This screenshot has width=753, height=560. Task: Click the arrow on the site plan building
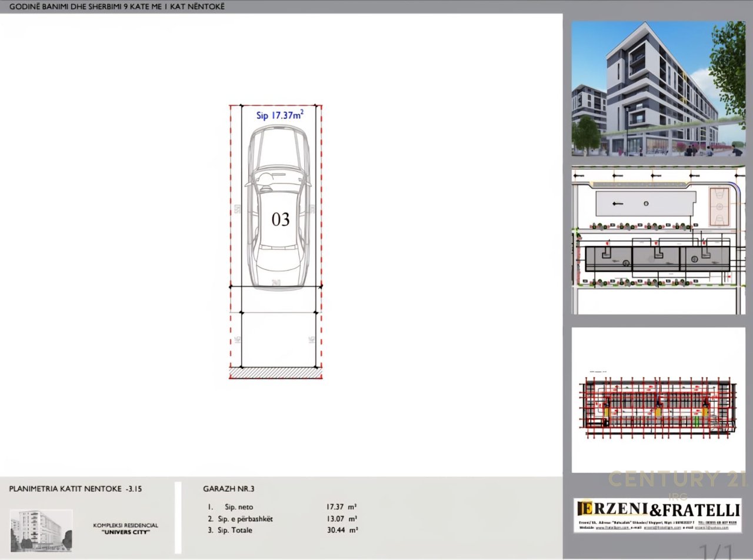[617, 204]
